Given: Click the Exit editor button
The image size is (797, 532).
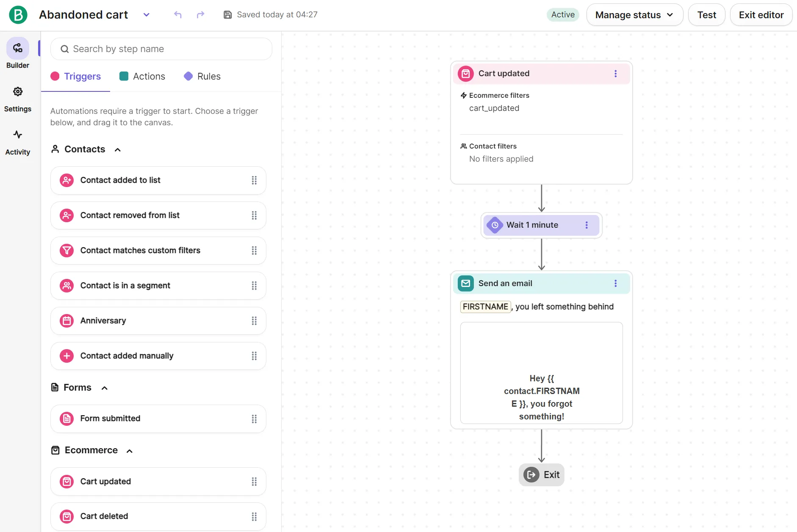Looking at the screenshot, I should (x=761, y=15).
